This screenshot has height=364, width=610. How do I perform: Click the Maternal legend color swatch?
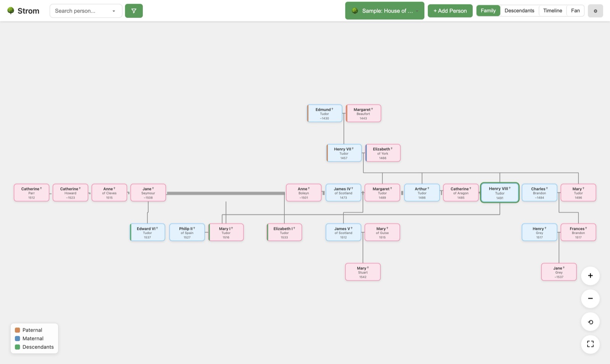(17, 338)
